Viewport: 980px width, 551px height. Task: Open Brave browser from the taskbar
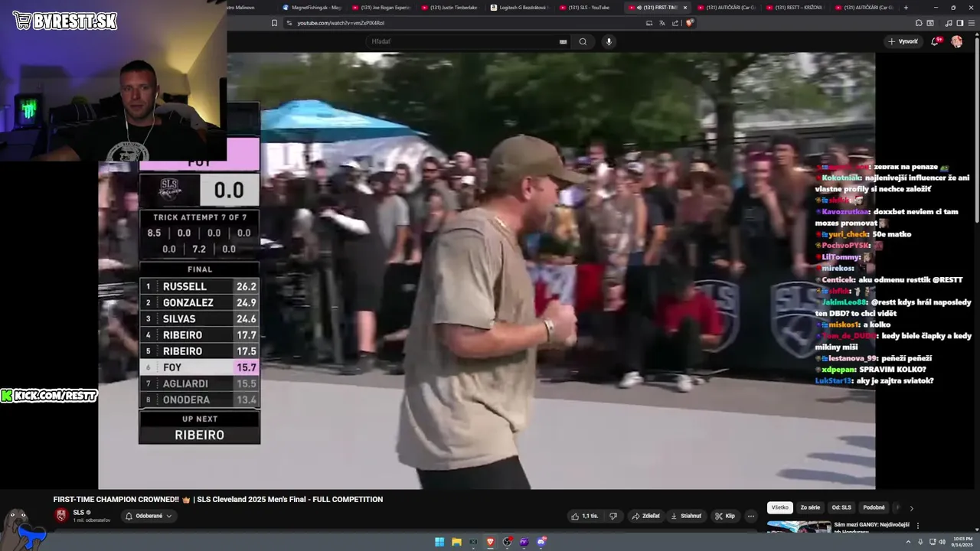pyautogui.click(x=491, y=542)
